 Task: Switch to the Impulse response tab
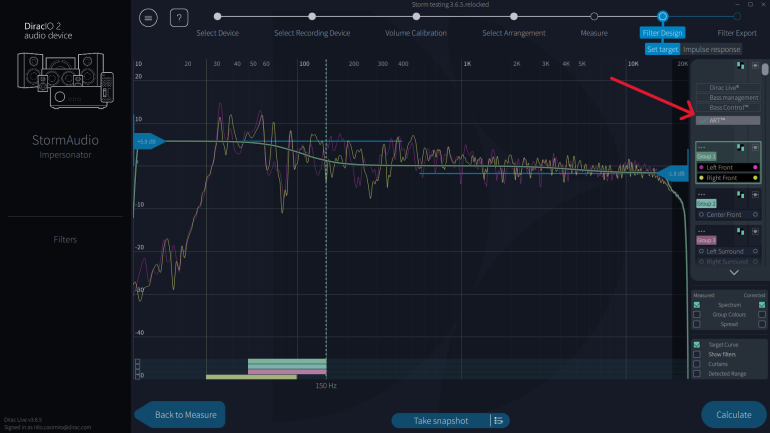711,49
